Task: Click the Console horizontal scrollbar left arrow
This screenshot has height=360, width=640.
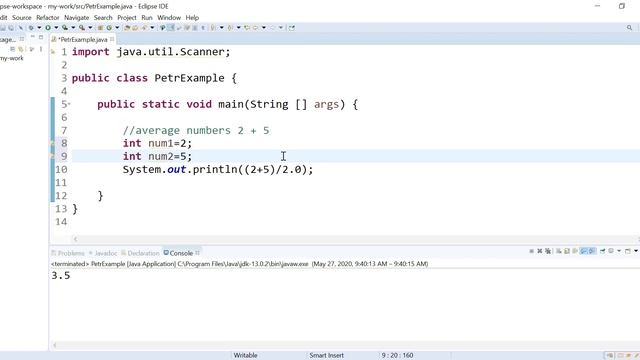Action: click(55, 345)
